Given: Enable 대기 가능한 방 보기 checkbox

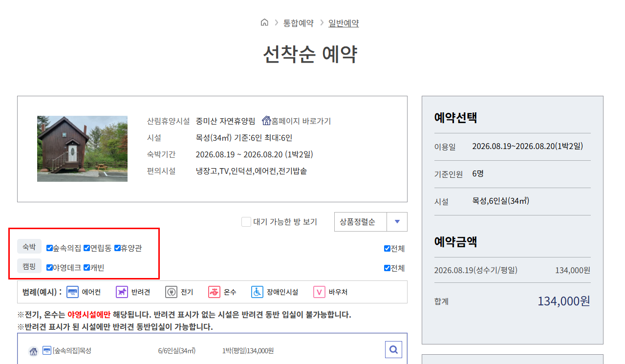Looking at the screenshot, I should (246, 222).
